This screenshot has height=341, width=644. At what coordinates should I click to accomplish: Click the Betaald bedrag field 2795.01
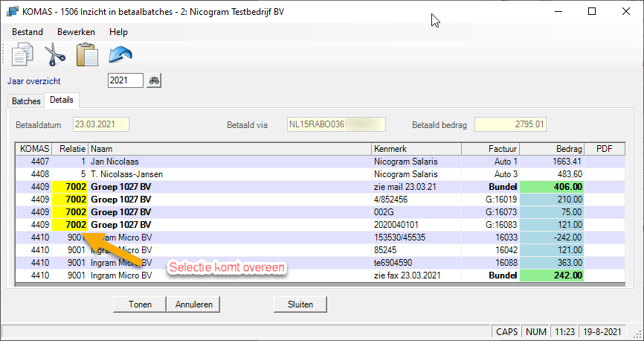[x=511, y=124]
